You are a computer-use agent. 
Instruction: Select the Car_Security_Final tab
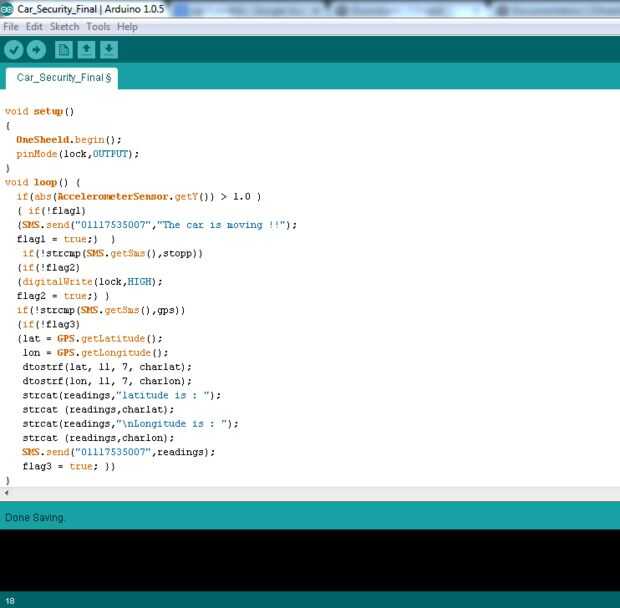(x=62, y=78)
